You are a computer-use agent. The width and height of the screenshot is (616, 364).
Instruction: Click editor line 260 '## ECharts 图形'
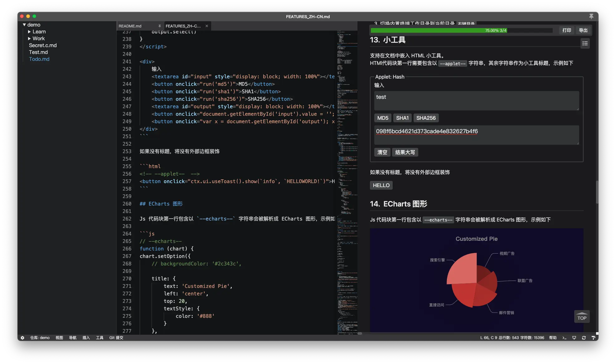(x=161, y=204)
